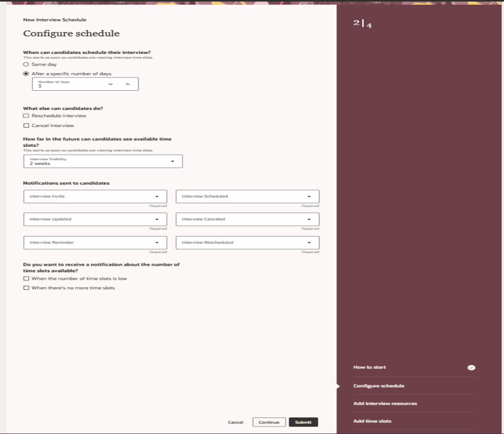Open the Interview Updated dropdown
This screenshot has width=504, height=434.
pos(95,219)
